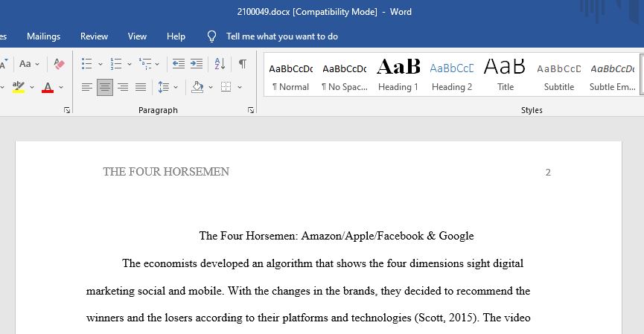The height and width of the screenshot is (334, 644).
Task: Sort the selected text A to Z
Action: pos(220,63)
